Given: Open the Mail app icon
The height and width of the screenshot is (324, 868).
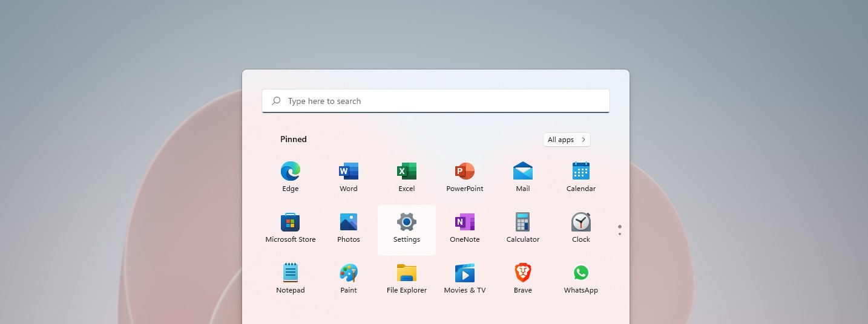Looking at the screenshot, I should tap(523, 172).
